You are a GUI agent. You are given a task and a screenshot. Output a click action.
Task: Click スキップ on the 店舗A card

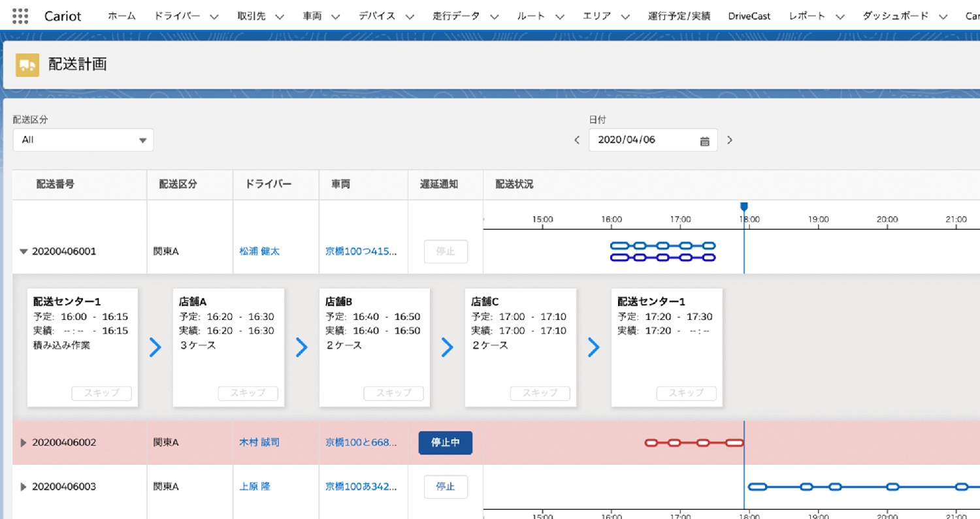point(248,393)
